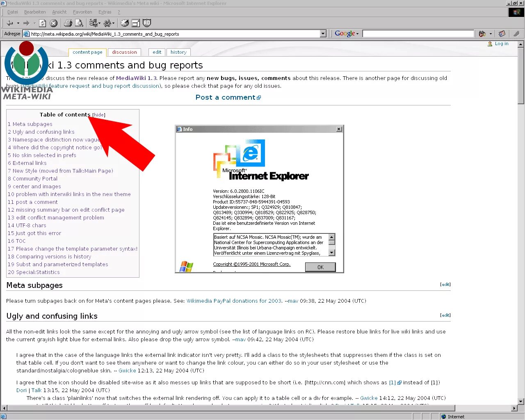Viewport: 525px width, 420px height.
Task: Switch to the discussion tab
Action: tap(125, 52)
